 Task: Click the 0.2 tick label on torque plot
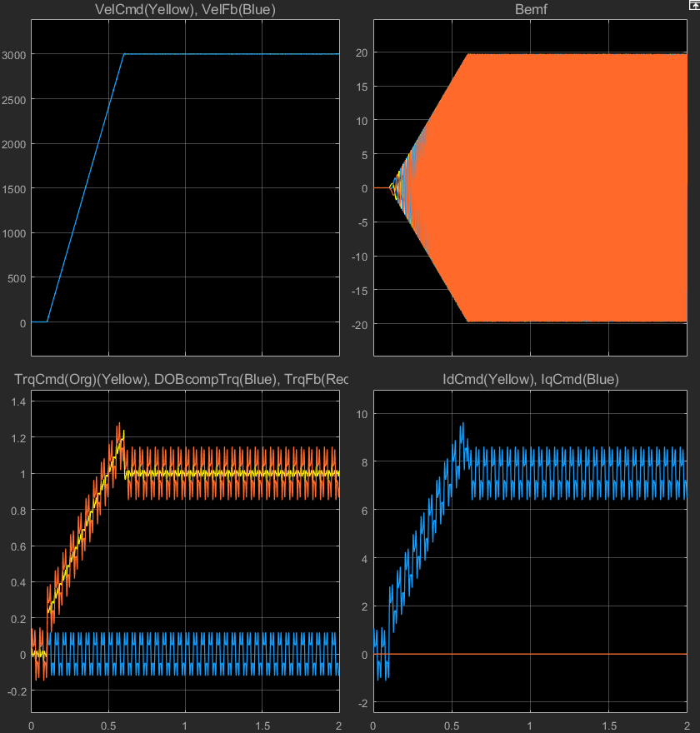(18, 619)
